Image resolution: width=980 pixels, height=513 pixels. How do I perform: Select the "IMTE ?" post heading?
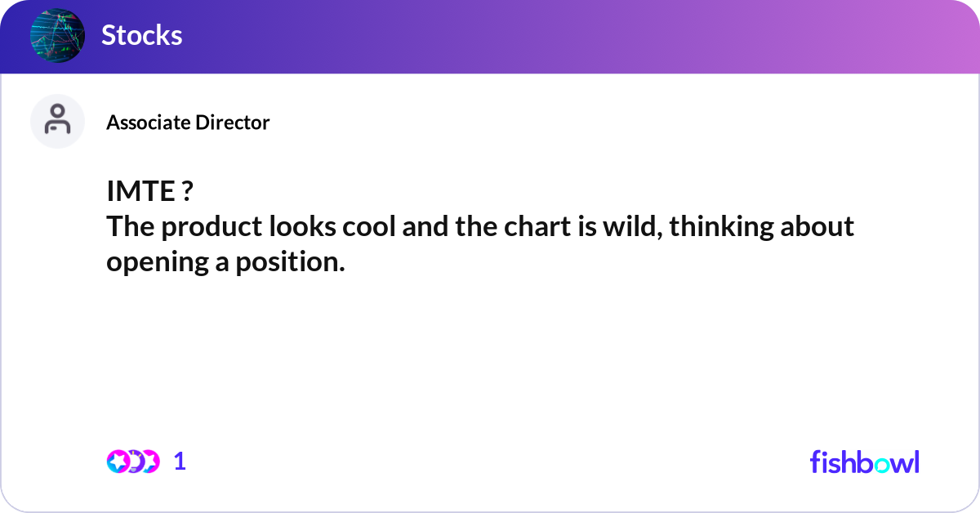click(149, 192)
